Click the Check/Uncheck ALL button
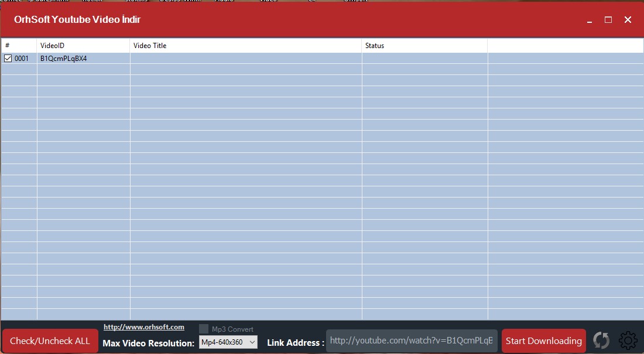 [50, 341]
